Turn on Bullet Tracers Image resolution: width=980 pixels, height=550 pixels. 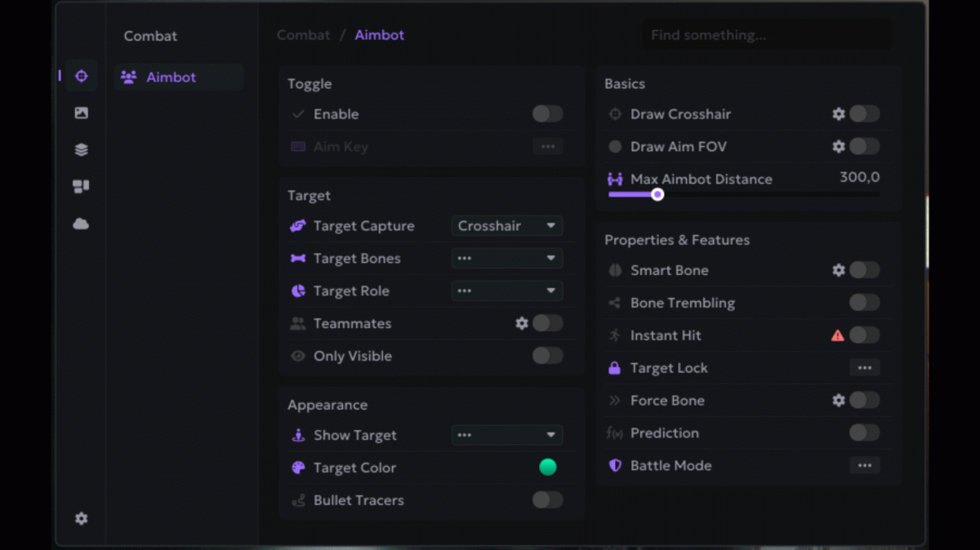[546, 500]
